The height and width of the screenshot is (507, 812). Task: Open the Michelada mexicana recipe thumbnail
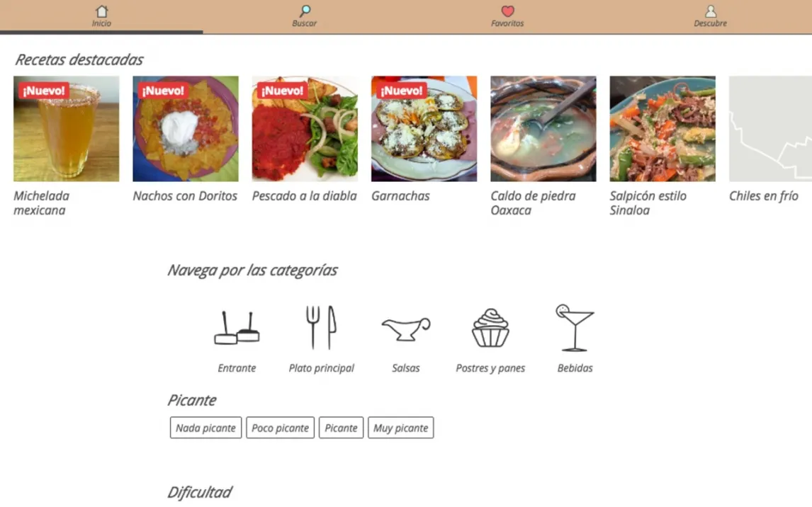coord(67,129)
